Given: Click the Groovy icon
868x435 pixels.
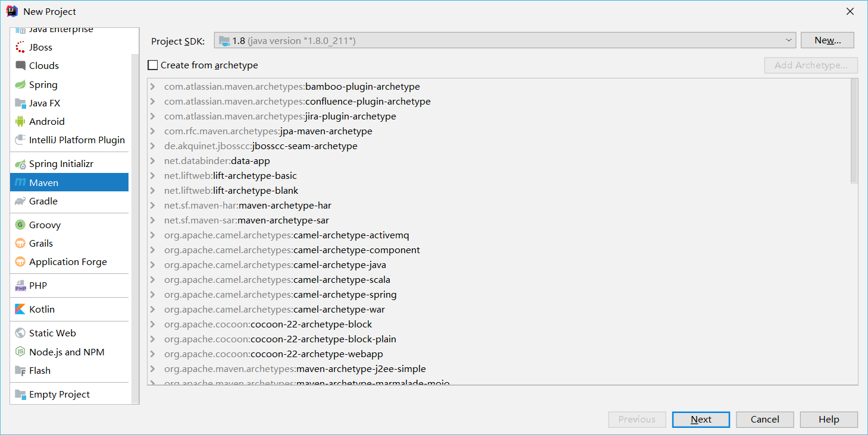Looking at the screenshot, I should (20, 225).
